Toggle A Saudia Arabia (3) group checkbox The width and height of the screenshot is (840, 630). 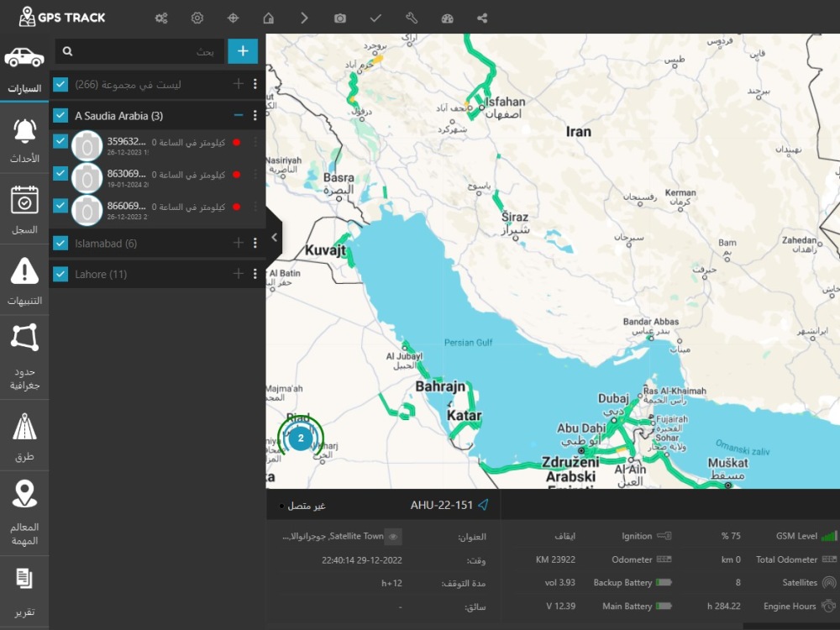[60, 115]
